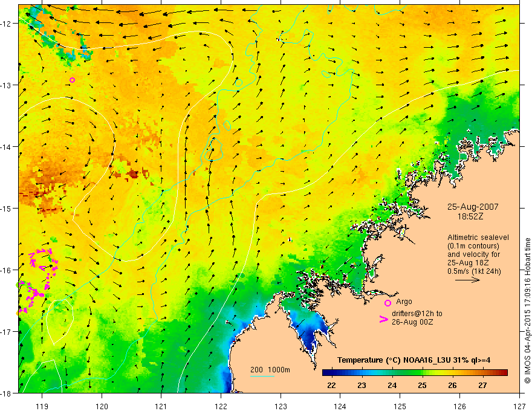Click the latitude axis label -18
532x411 pixels.
[x=7, y=393]
